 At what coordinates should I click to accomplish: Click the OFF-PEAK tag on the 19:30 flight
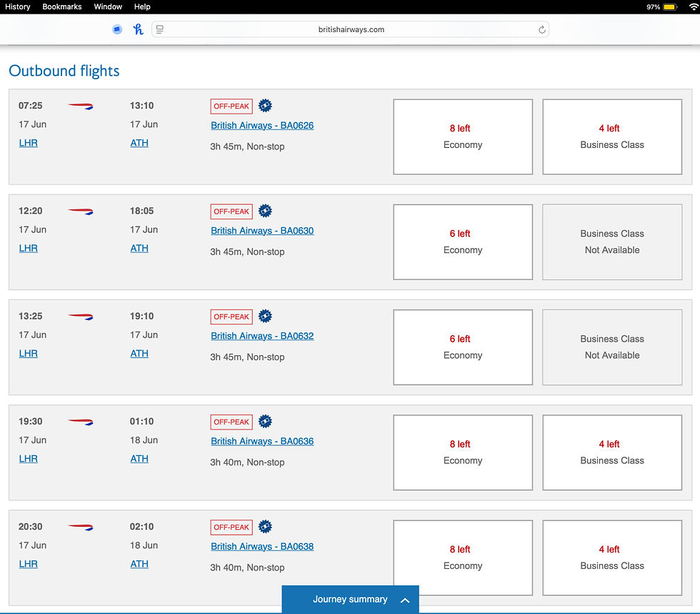point(231,422)
